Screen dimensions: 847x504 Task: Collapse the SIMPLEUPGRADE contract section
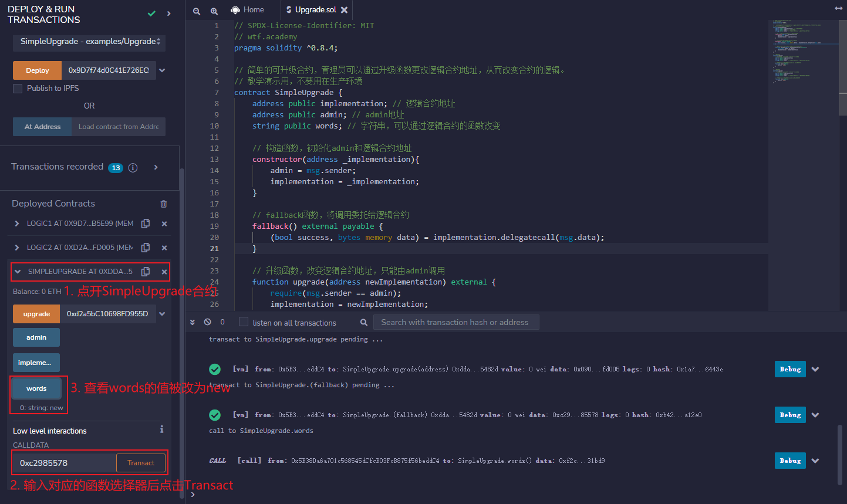pos(18,272)
